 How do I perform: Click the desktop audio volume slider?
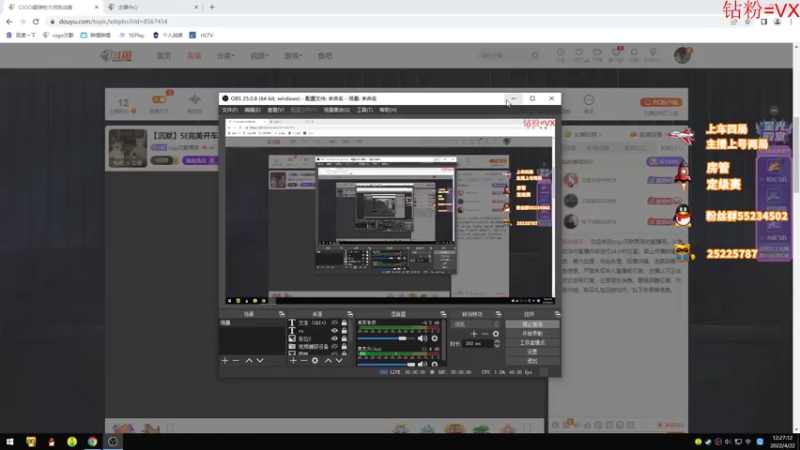point(386,338)
